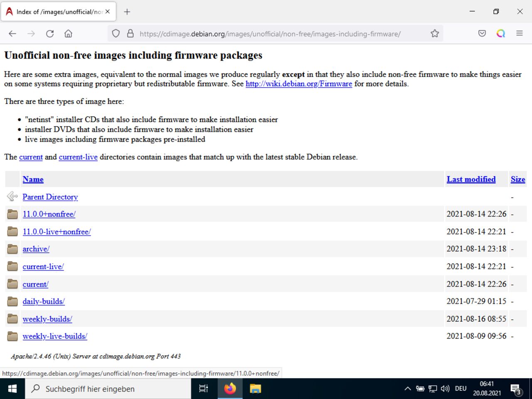
Task: Click the DEU keyboard language indicator
Action: pyautogui.click(x=461, y=389)
